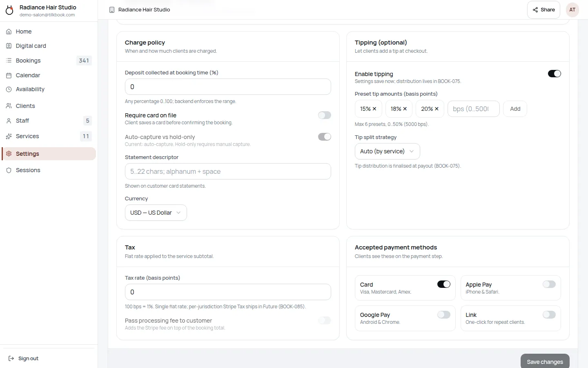The width and height of the screenshot is (588, 368).
Task: Click the Staff 5 count badge
Action: 87,121
